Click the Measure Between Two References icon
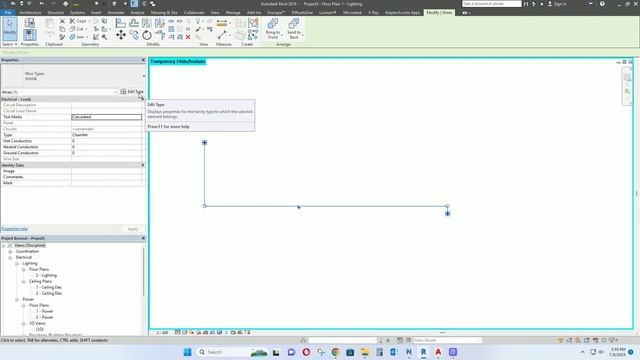640x360 pixels. (222, 36)
